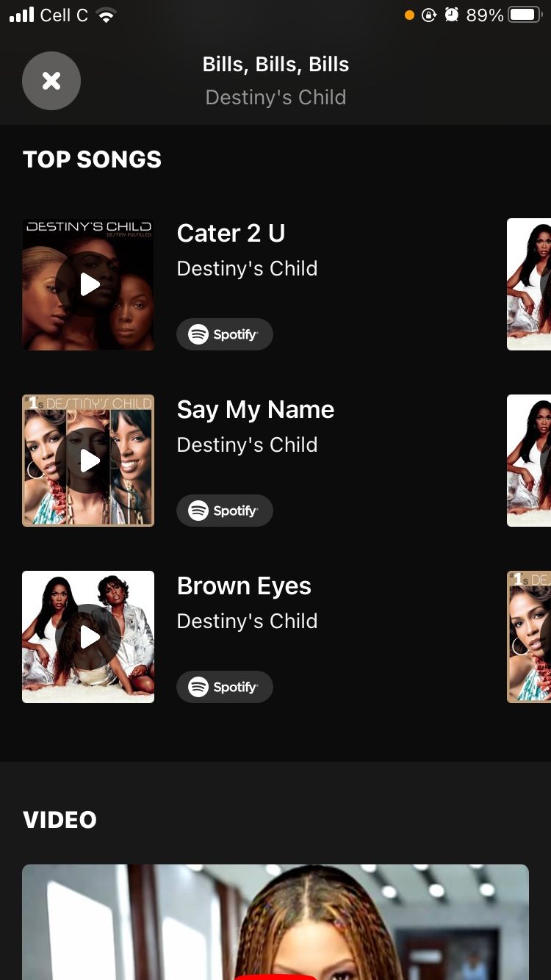View artist Destiny's Child under Say My Name
551x980 pixels.
(x=248, y=444)
